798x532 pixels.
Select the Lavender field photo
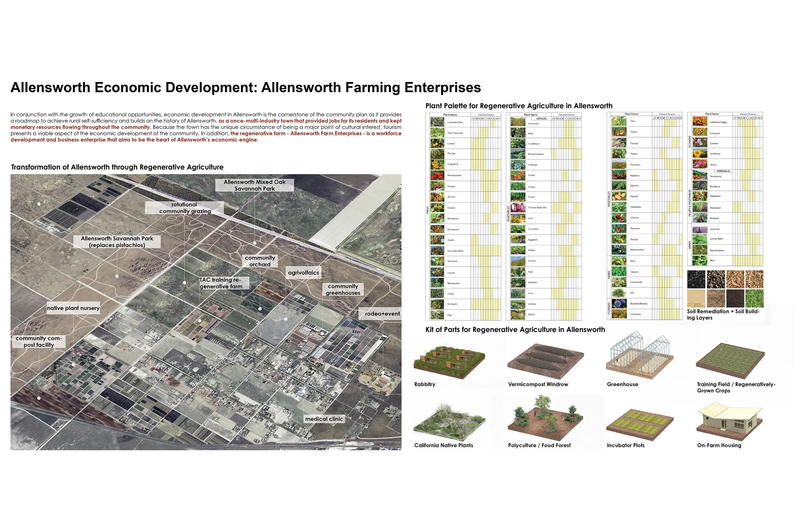click(700, 229)
